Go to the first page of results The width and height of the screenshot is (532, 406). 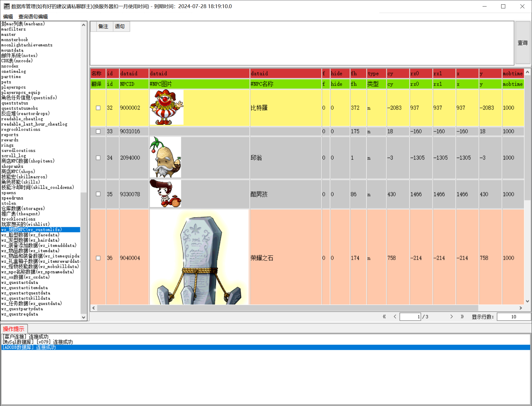click(384, 316)
